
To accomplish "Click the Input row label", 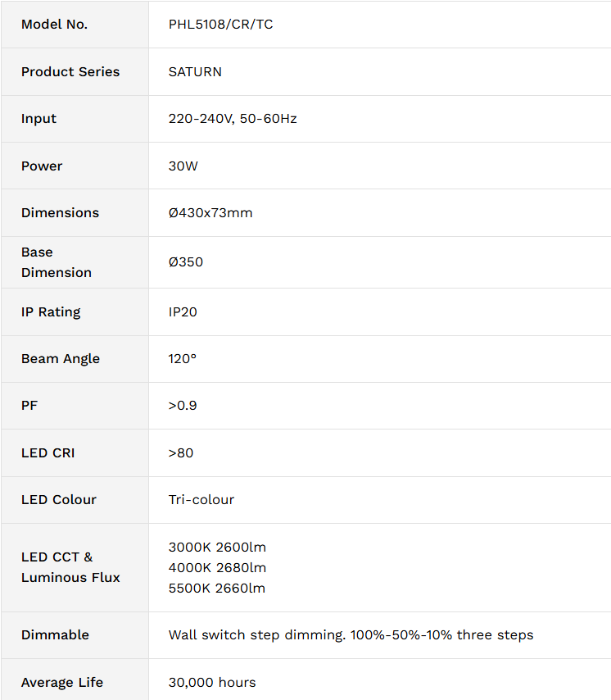I will click(38, 119).
